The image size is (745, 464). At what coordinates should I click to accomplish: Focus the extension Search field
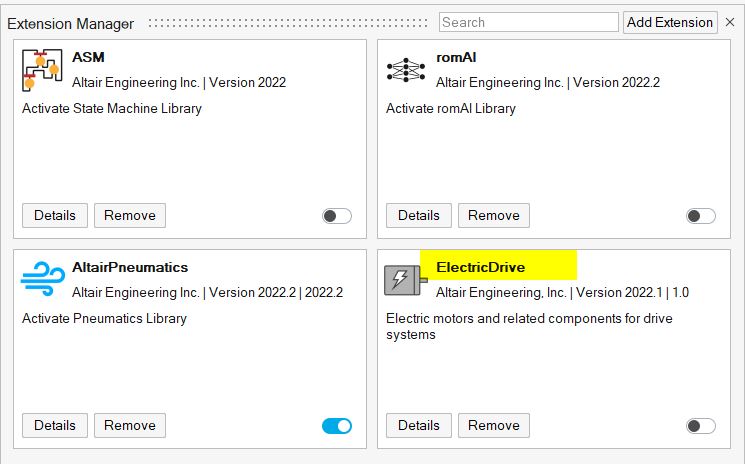pyautogui.click(x=528, y=22)
